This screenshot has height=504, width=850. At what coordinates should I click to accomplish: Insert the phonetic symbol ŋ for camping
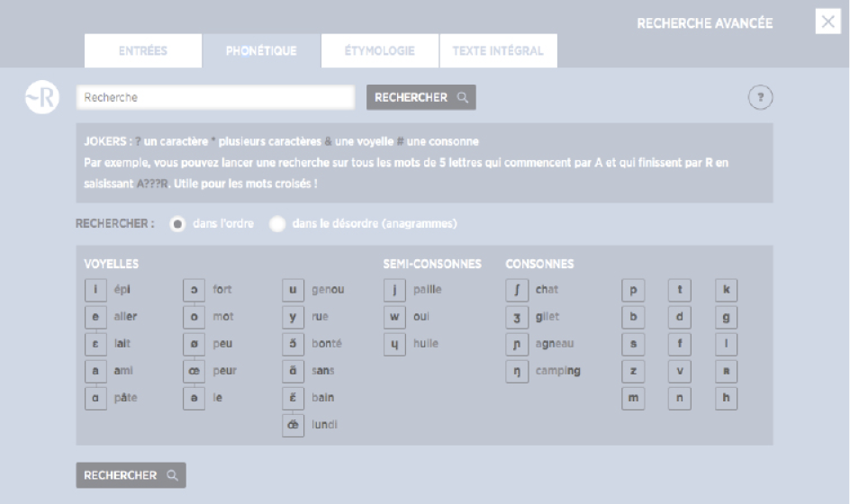pyautogui.click(x=517, y=371)
